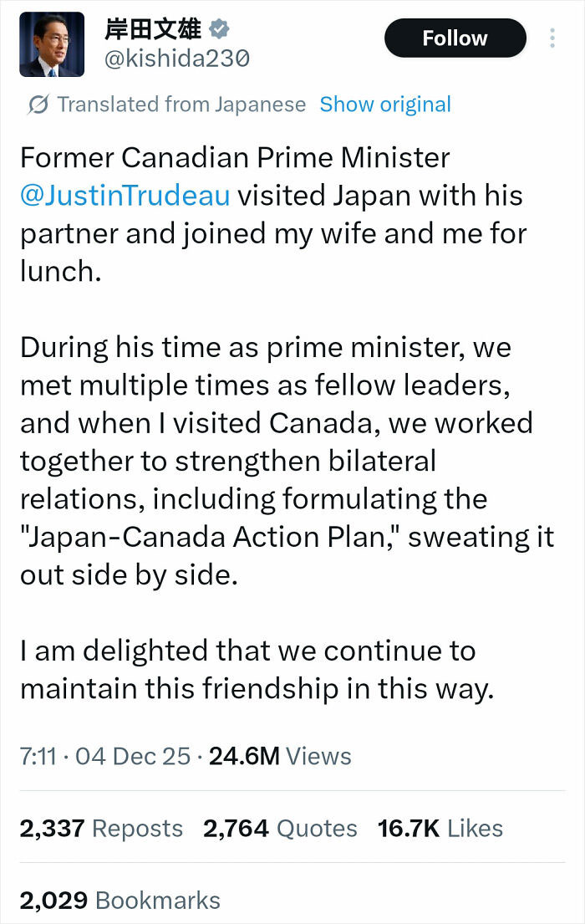Show the original Japanese post
Screen dimensions: 585x924
385,105
